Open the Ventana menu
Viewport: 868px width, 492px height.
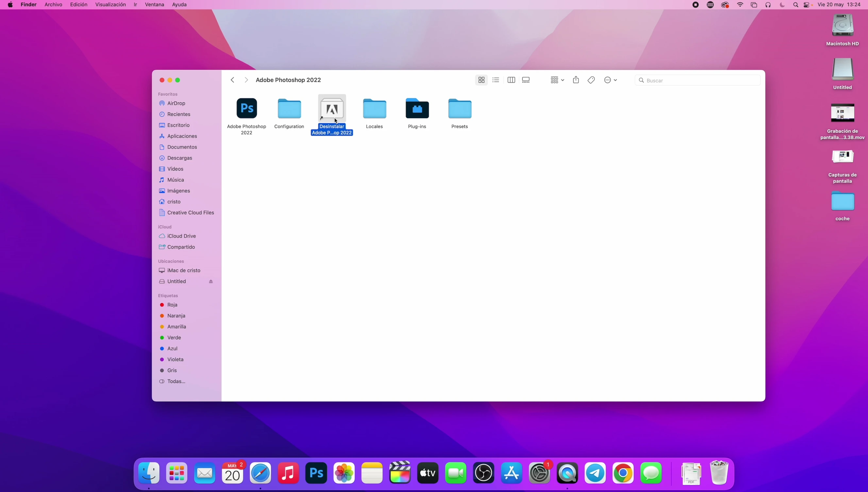154,5
